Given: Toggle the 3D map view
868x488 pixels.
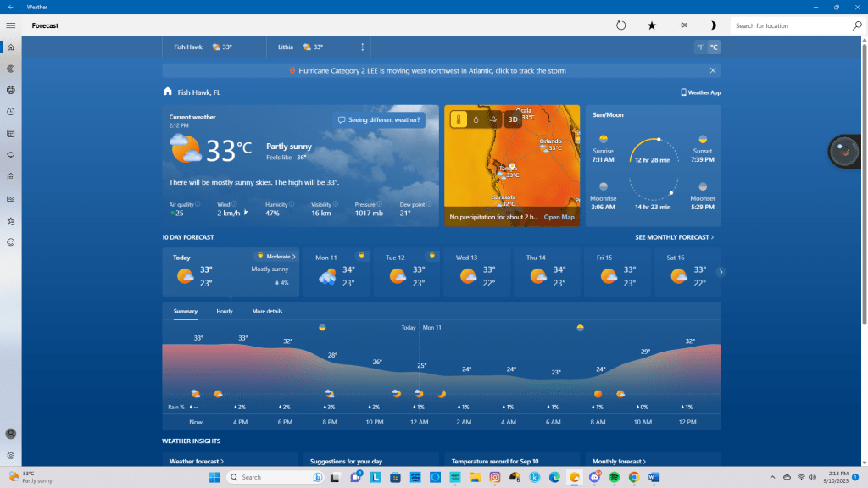Looking at the screenshot, I should point(513,119).
